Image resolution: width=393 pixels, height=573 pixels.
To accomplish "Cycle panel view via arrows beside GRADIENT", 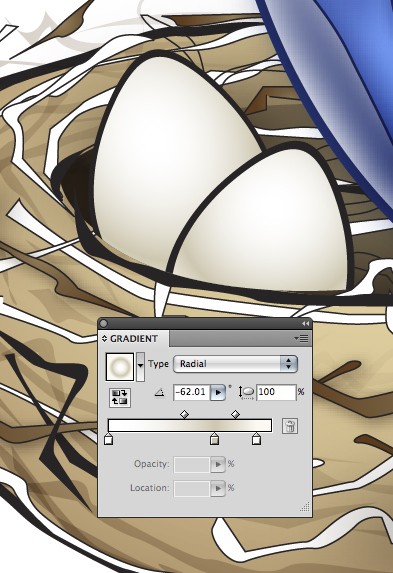I will tap(104, 339).
